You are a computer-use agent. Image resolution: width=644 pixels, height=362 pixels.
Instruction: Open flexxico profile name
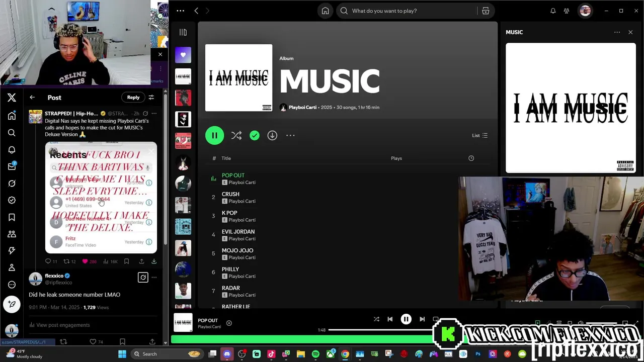pos(54,276)
